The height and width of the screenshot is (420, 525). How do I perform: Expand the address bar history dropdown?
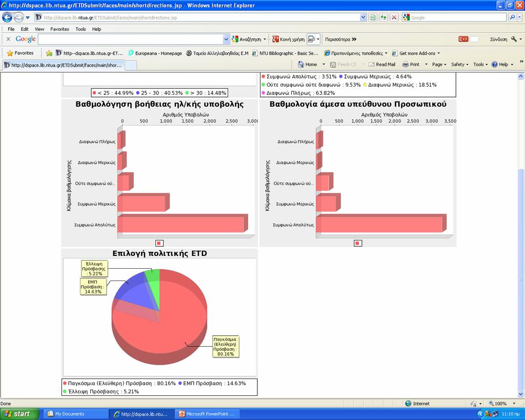click(x=364, y=17)
